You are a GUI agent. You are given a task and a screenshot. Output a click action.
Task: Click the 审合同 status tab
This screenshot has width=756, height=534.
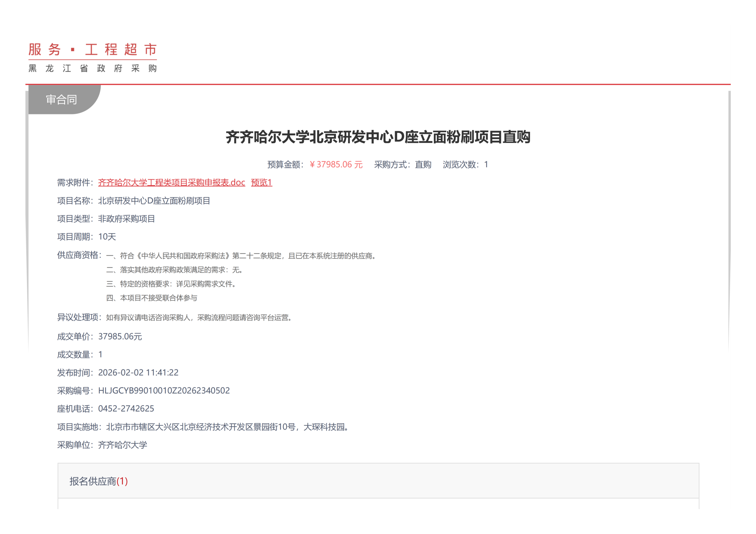click(61, 100)
